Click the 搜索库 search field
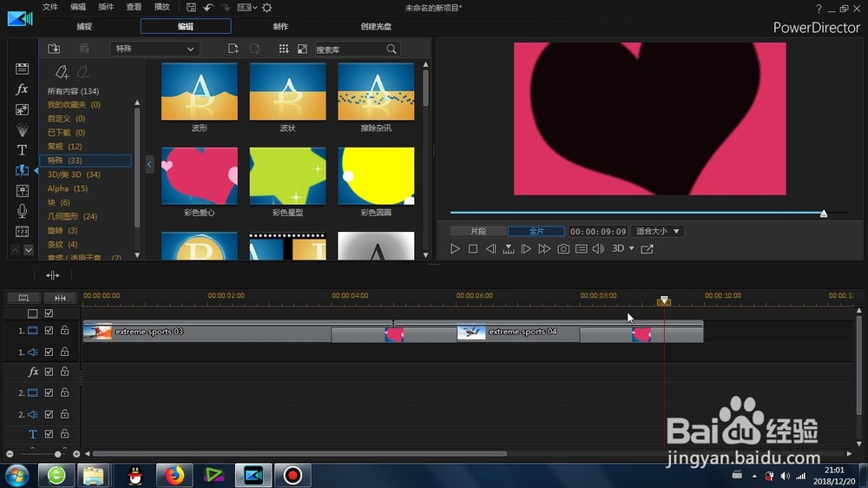 point(350,49)
